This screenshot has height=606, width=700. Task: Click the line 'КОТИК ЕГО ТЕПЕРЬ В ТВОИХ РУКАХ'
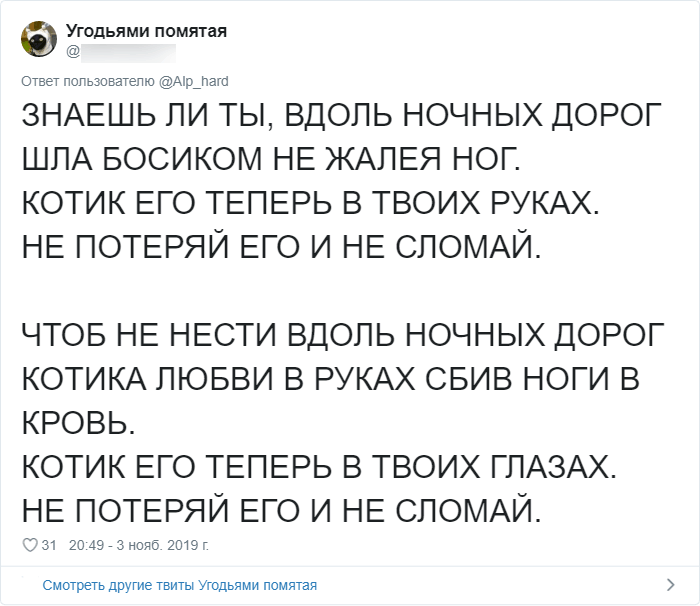click(311, 203)
